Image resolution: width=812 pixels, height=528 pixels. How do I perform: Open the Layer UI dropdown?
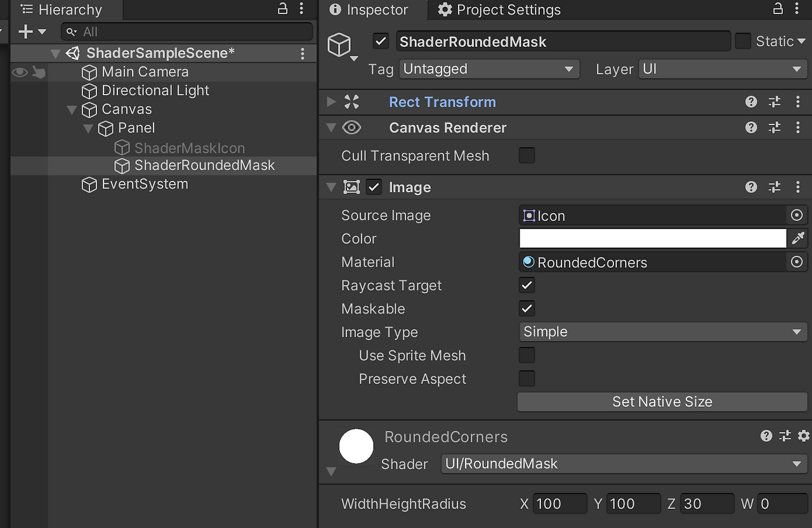pyautogui.click(x=722, y=69)
